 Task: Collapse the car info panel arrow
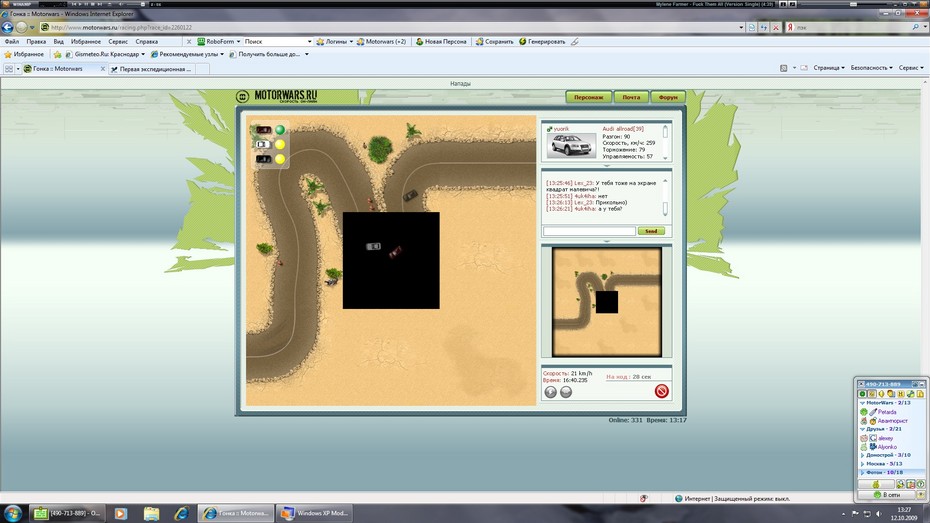click(606, 165)
